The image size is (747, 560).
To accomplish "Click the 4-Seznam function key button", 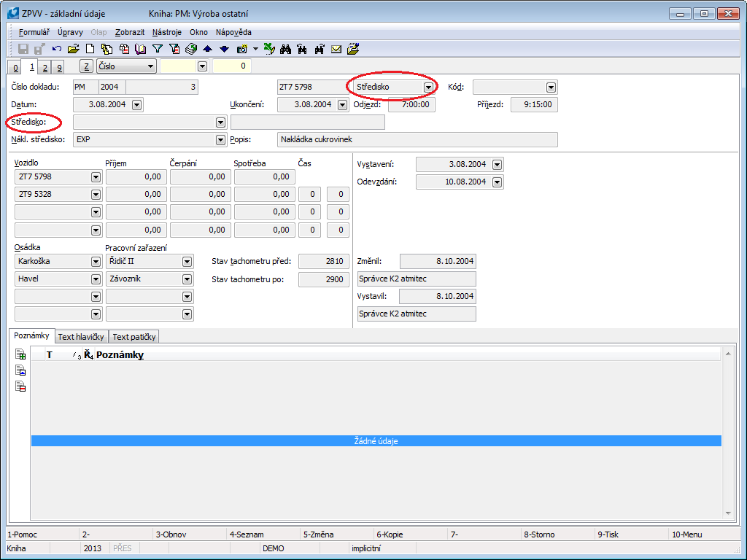I will click(x=247, y=534).
